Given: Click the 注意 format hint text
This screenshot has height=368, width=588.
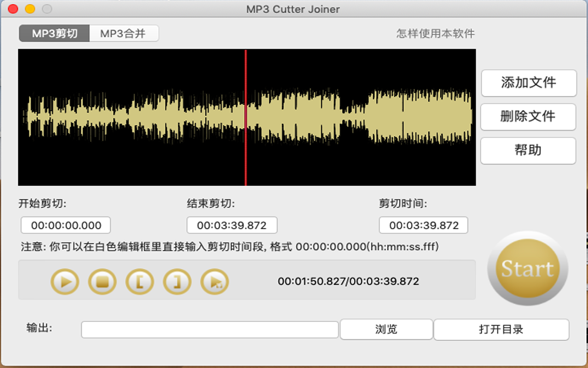Looking at the screenshot, I should (230, 247).
